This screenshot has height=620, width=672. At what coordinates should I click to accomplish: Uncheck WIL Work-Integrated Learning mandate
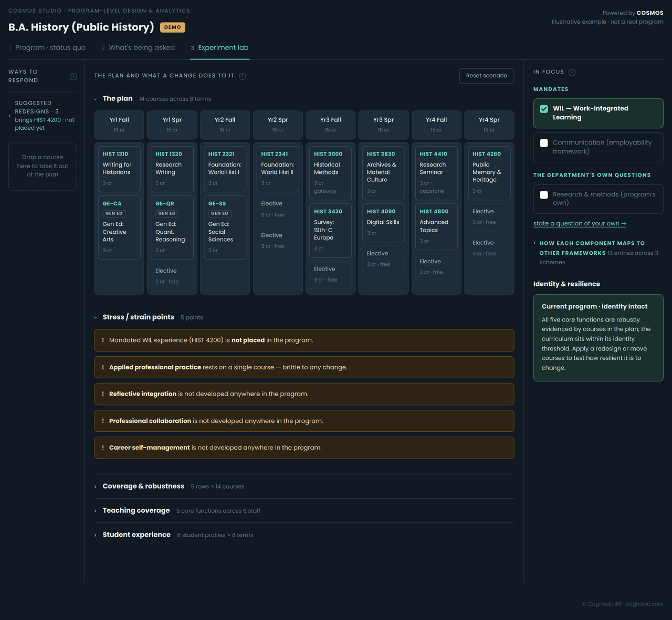(x=544, y=109)
